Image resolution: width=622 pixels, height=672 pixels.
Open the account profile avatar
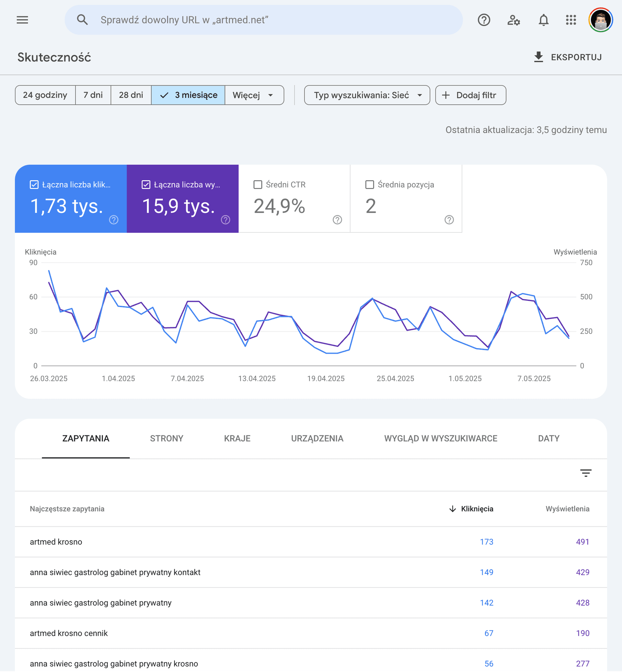[x=601, y=20]
